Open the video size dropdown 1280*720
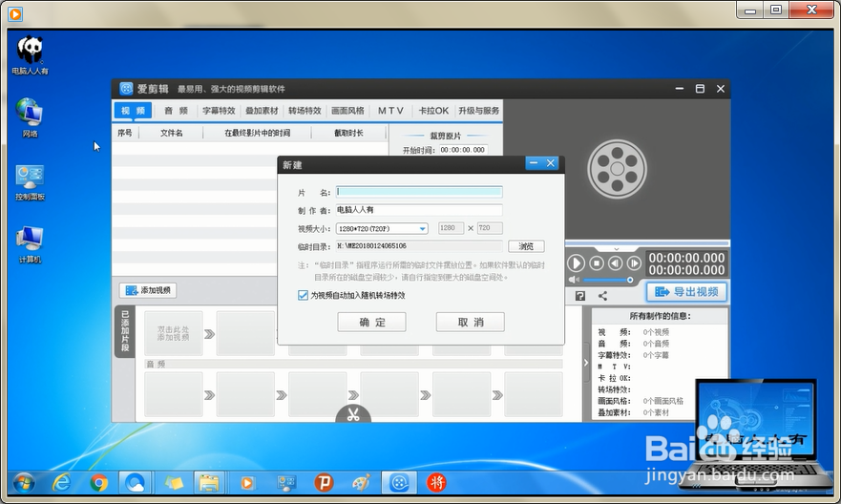Screen dimensions: 841x504 point(382,228)
